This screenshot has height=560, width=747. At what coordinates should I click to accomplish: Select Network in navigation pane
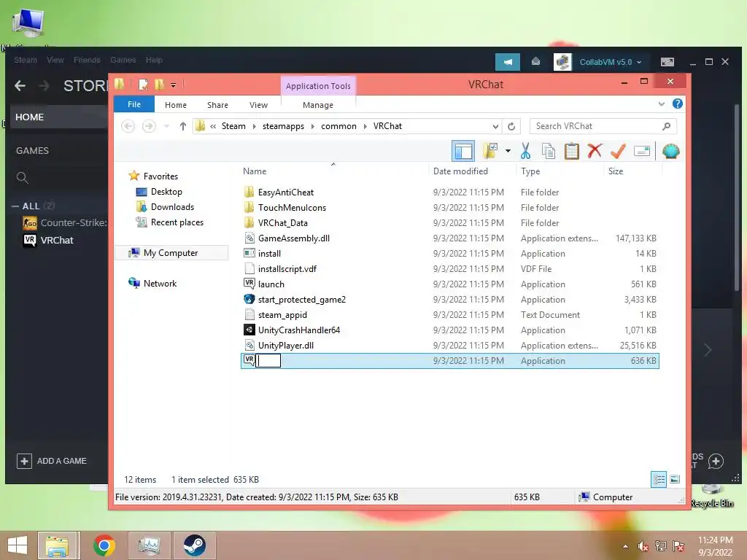160,284
